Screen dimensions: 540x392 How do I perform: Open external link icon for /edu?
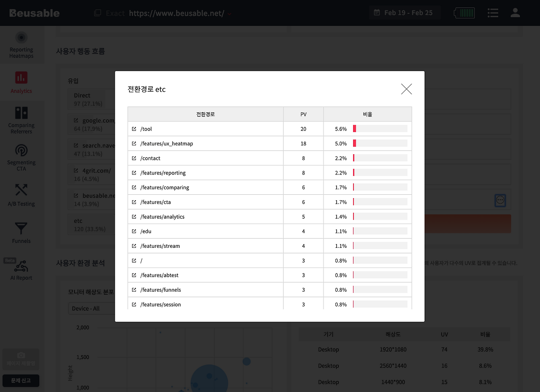134,231
